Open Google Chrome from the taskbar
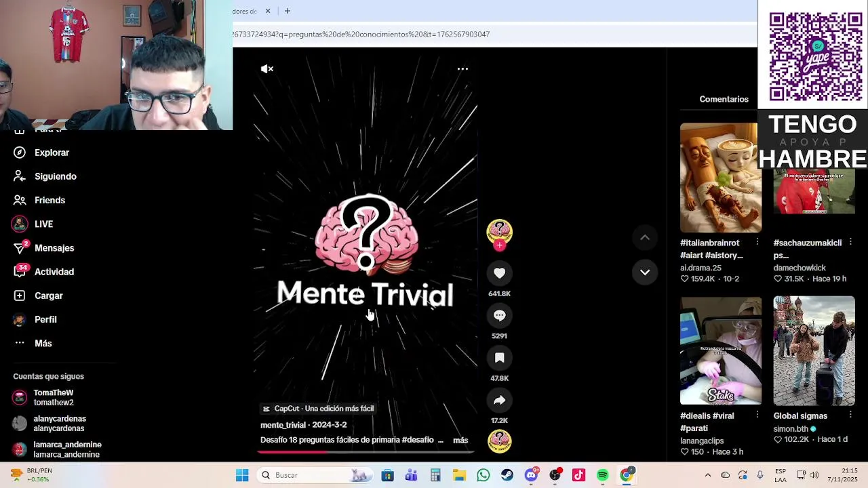868x488 pixels. coord(627,475)
